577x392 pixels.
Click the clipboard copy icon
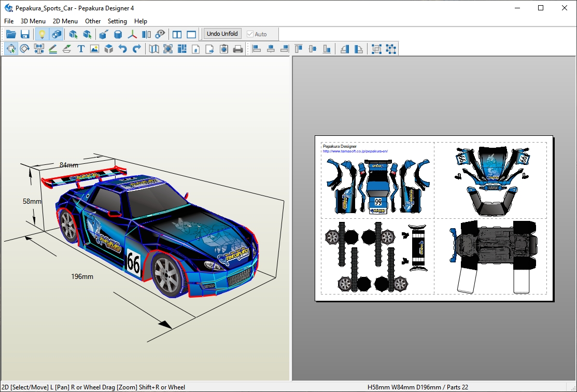224,49
